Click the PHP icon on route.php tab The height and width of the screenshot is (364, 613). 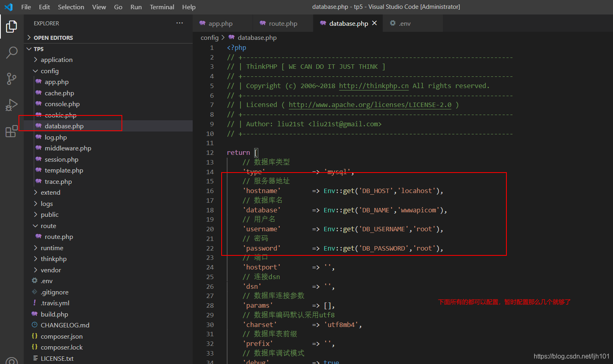[x=263, y=23]
